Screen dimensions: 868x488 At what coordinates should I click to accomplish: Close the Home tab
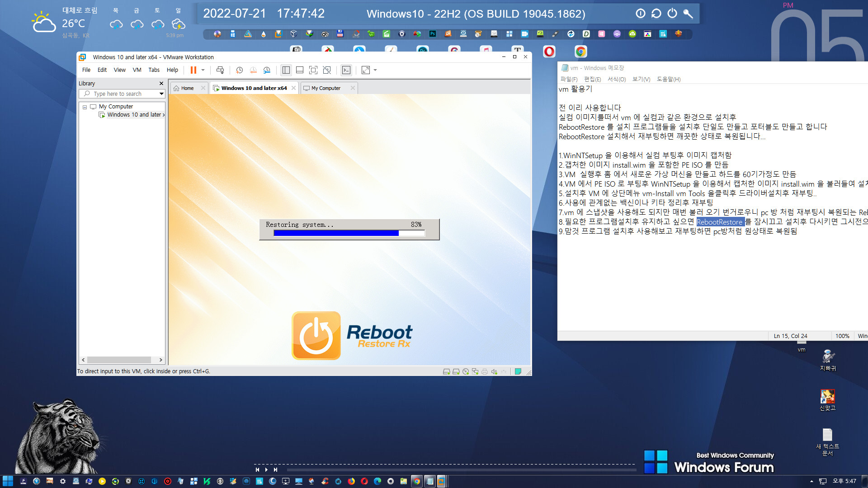[x=203, y=88]
